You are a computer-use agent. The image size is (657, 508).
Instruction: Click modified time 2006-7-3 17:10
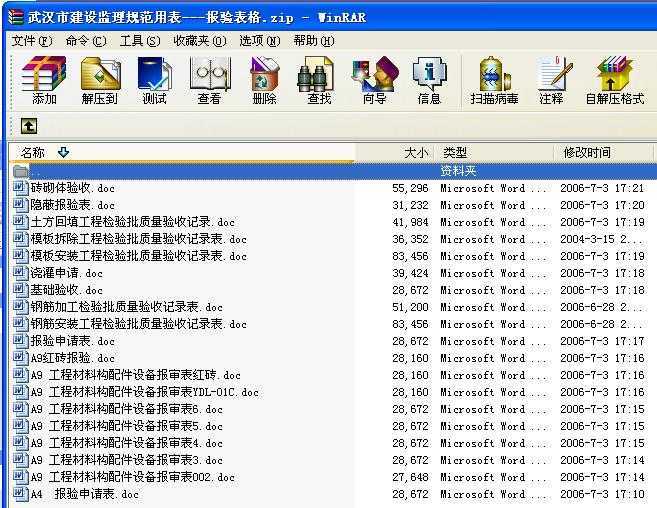(x=602, y=494)
